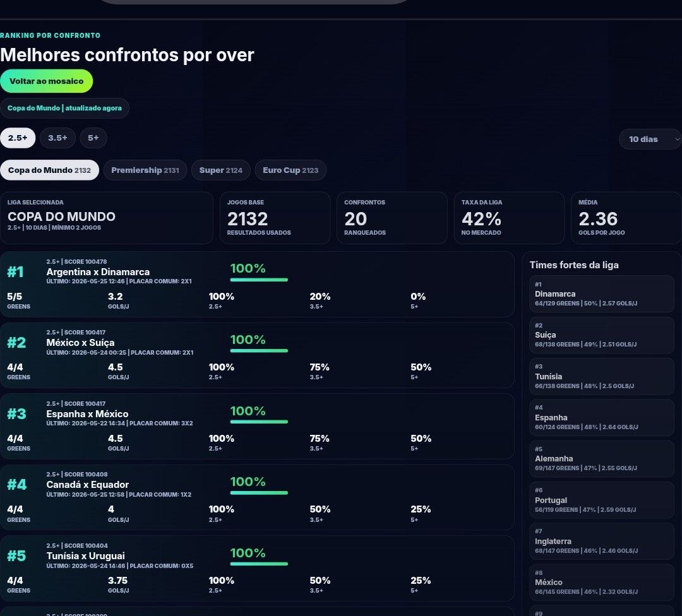This screenshot has height=616, width=682.
Task: Select Tunísia in the strong teams list
Action: [602, 376]
